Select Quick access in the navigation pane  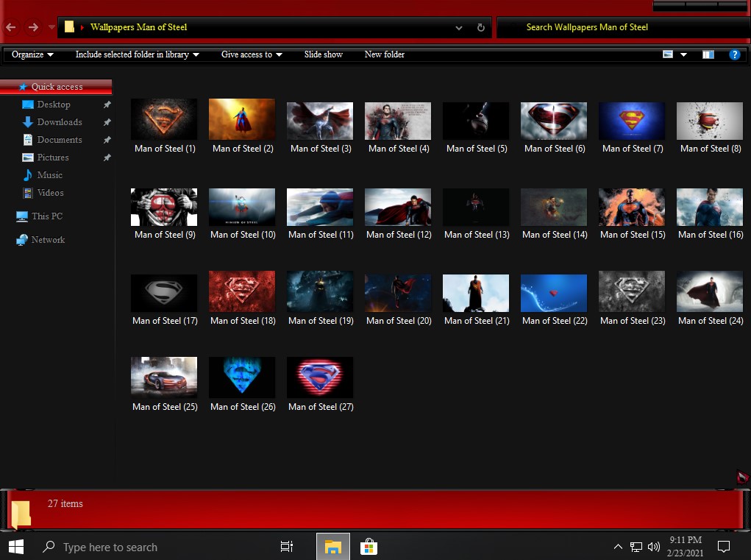tap(57, 87)
